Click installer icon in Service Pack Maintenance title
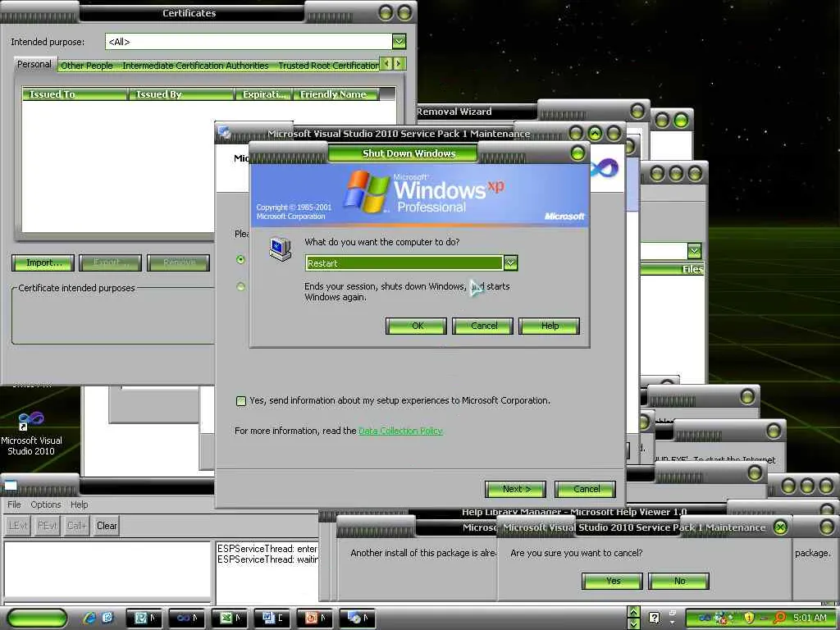The width and height of the screenshot is (840, 630). (x=224, y=133)
